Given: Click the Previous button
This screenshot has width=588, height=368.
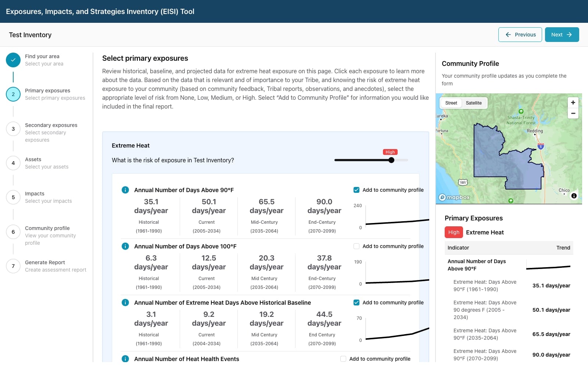Looking at the screenshot, I should click(x=520, y=35).
